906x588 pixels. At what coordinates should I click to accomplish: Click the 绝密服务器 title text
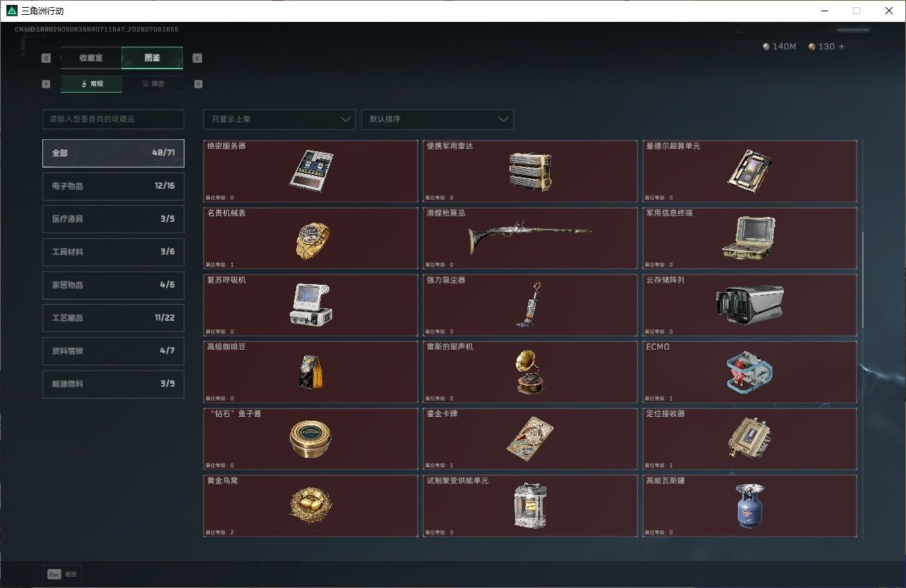(x=226, y=146)
